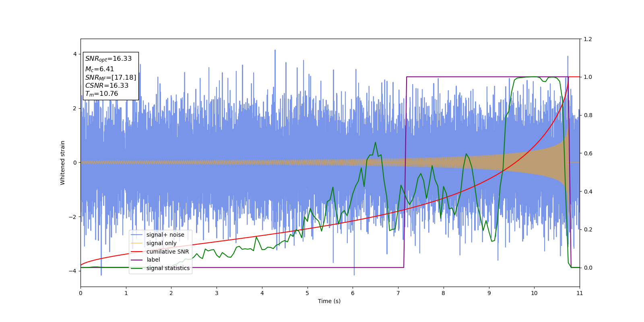Click the 'Whitened strain' y-axis label
This screenshot has width=644, height=322.
(x=62, y=163)
